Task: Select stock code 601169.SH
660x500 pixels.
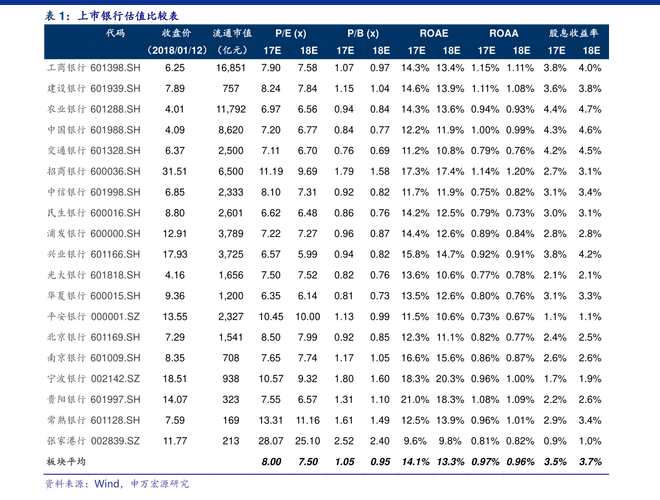Action: click(x=115, y=338)
